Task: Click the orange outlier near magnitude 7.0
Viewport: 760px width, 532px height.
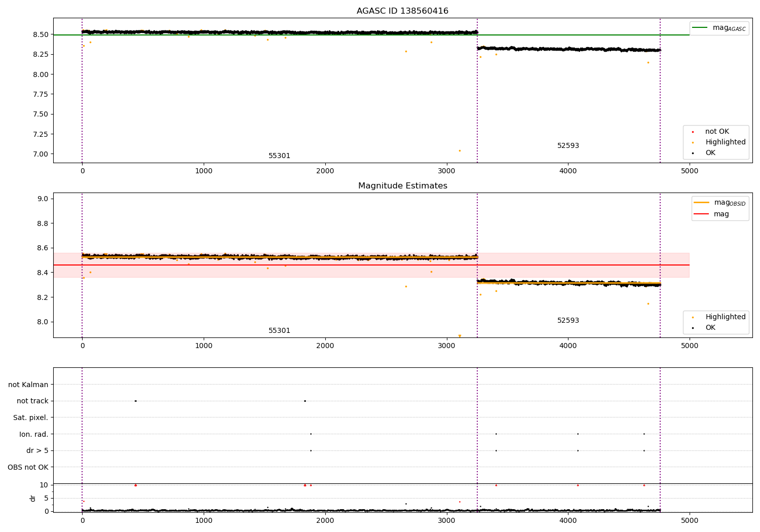Action: tap(460, 150)
